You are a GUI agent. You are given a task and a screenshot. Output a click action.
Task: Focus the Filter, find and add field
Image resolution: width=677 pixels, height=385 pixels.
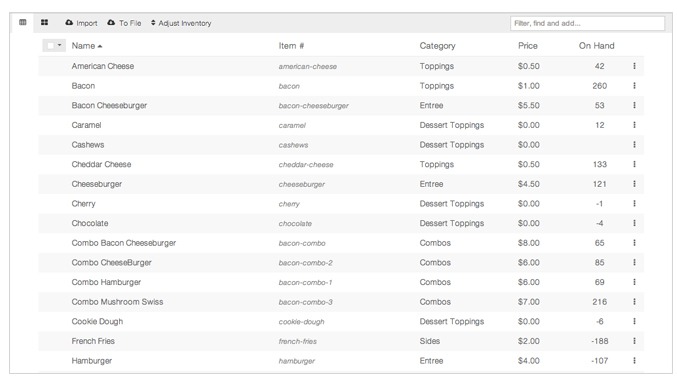pos(587,23)
